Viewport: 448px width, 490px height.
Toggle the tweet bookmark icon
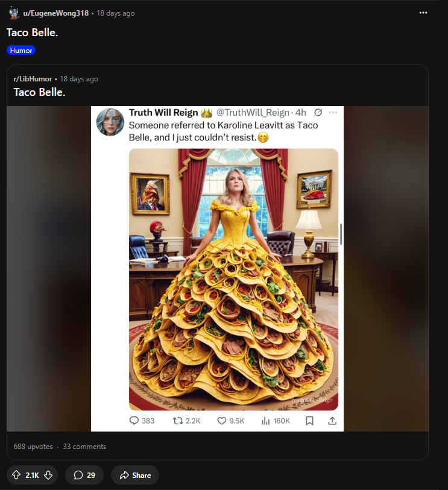coord(309,421)
